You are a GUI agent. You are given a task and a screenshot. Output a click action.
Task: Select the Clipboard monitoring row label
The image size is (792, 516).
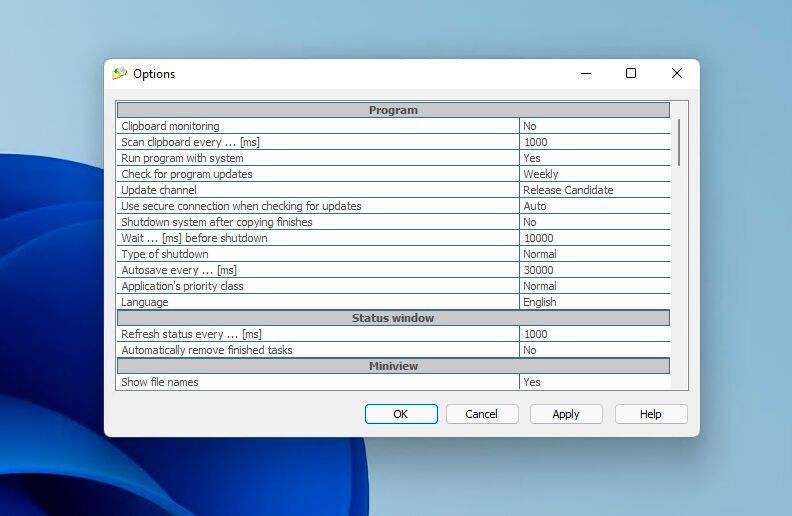pyautogui.click(x=170, y=126)
